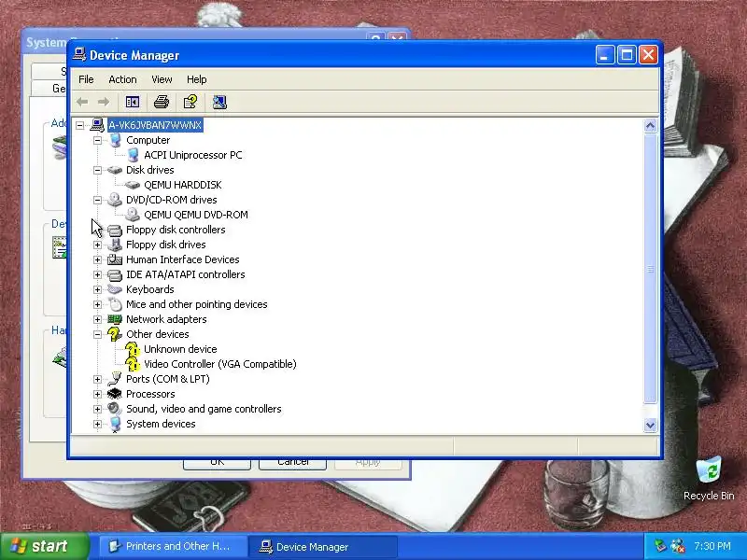
Task: Click the Device Manager taskbar button
Action: (x=323, y=547)
